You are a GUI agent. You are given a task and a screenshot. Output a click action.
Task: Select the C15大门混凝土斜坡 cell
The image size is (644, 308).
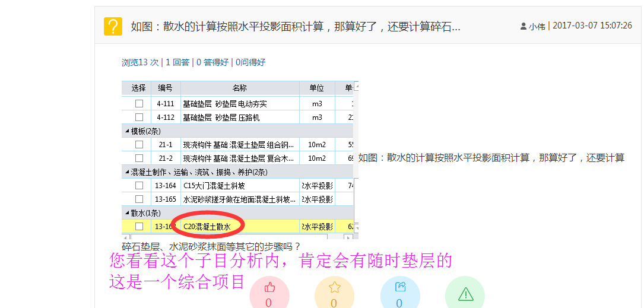click(239, 186)
